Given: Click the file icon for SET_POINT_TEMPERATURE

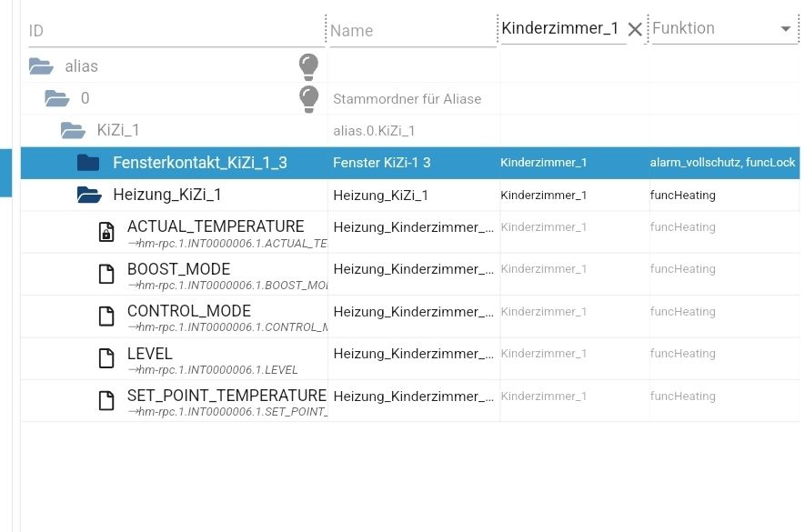Looking at the screenshot, I should click(106, 400).
